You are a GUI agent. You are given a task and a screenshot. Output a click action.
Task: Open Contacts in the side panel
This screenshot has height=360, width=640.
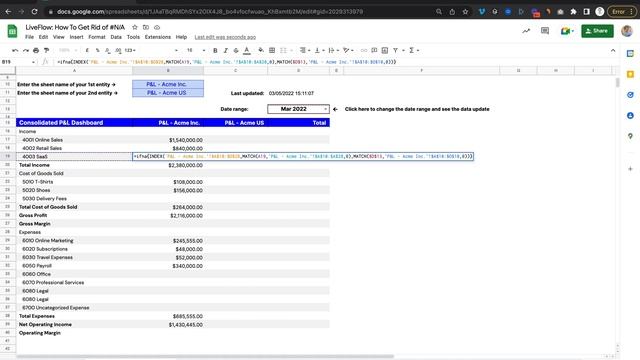(630, 116)
